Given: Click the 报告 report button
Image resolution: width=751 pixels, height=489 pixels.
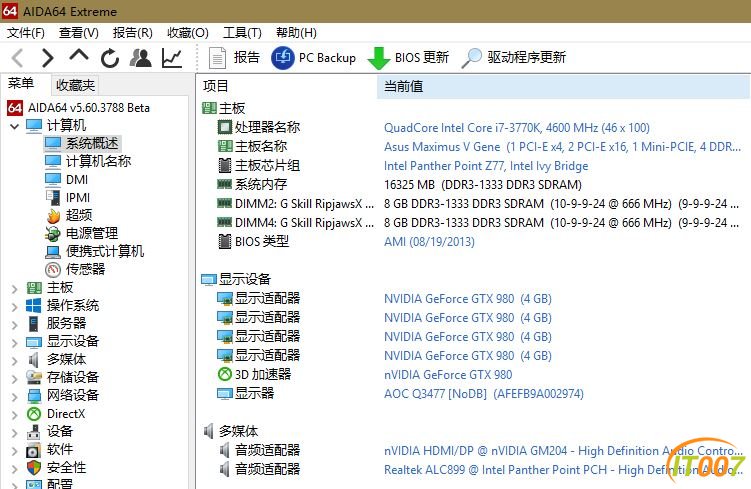Looking at the screenshot, I should click(x=234, y=58).
